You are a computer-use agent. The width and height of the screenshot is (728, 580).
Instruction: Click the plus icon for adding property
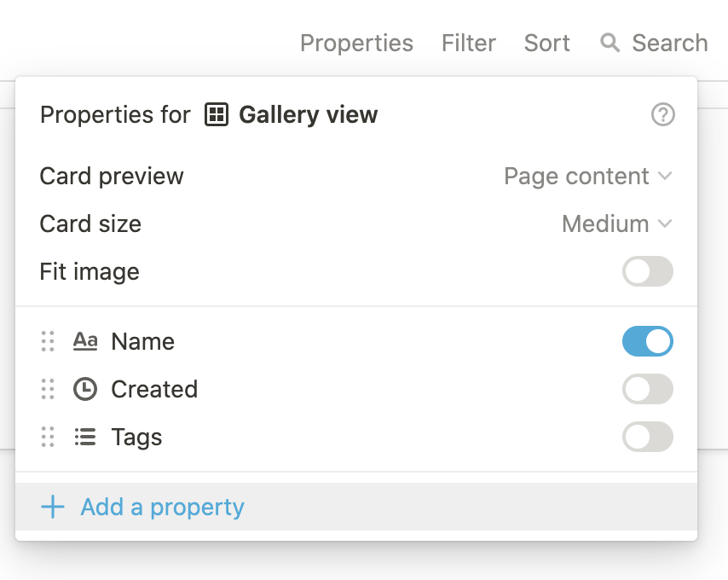tap(53, 507)
